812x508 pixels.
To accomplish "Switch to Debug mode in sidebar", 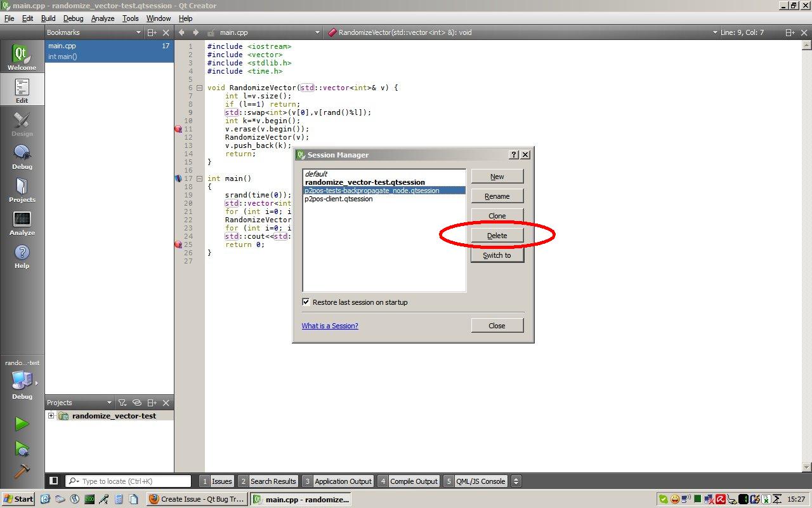I will [x=22, y=157].
